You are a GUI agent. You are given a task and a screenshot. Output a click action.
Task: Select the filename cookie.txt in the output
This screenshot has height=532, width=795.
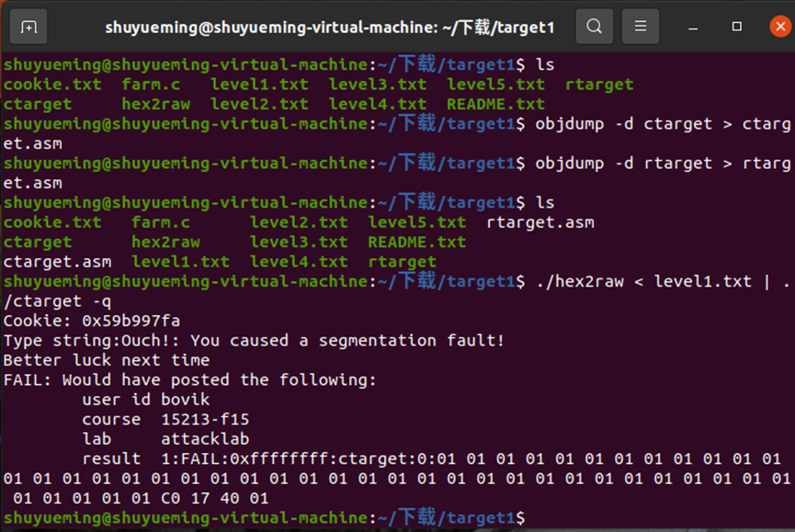click(x=52, y=85)
